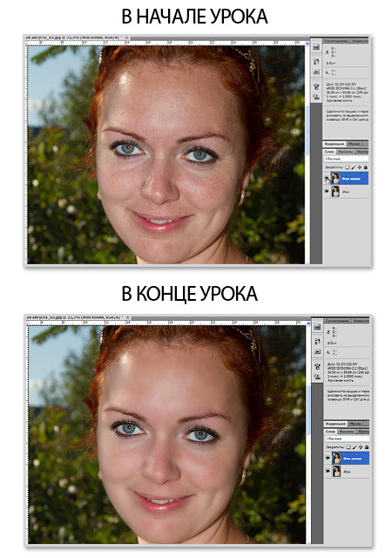This screenshot has height=558, width=392.
Task: Click layer name 'Фон копия' in the beginning-of-lesson screenshot
Action: tap(351, 179)
